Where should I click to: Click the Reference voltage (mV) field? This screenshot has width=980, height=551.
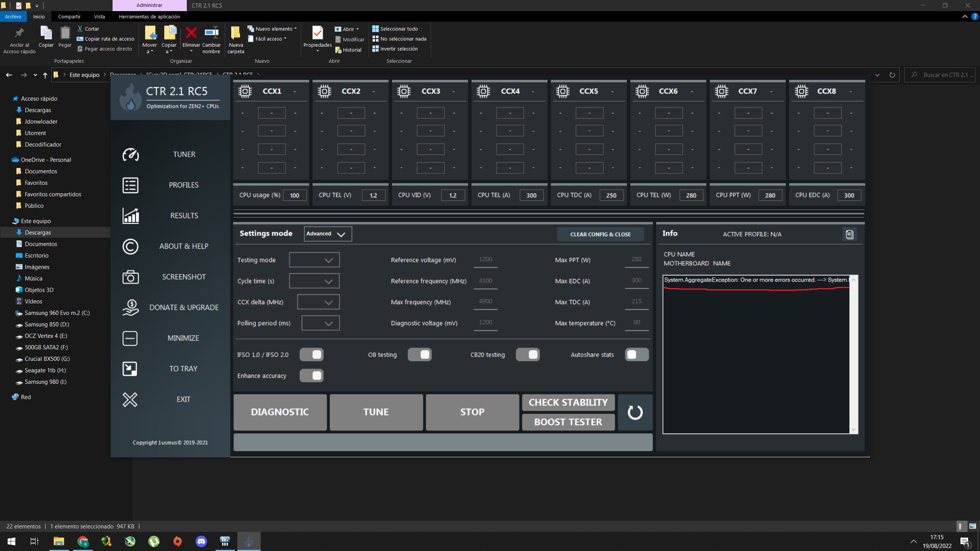click(x=485, y=259)
